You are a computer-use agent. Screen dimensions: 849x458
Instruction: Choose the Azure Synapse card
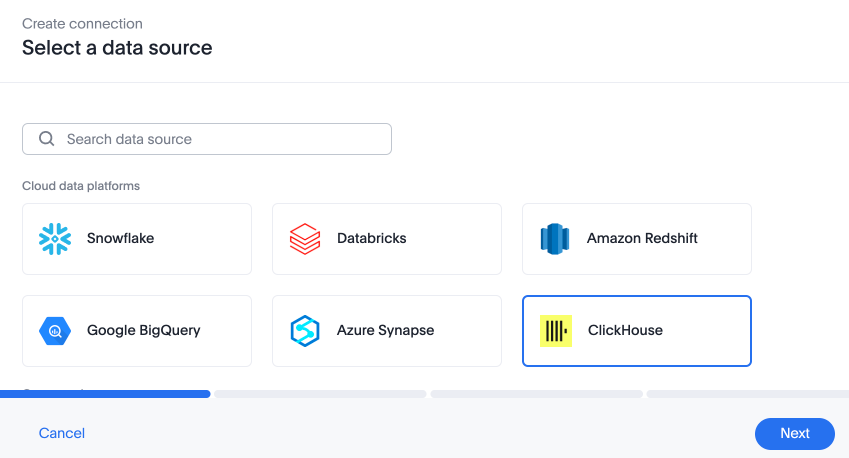pyautogui.click(x=387, y=331)
